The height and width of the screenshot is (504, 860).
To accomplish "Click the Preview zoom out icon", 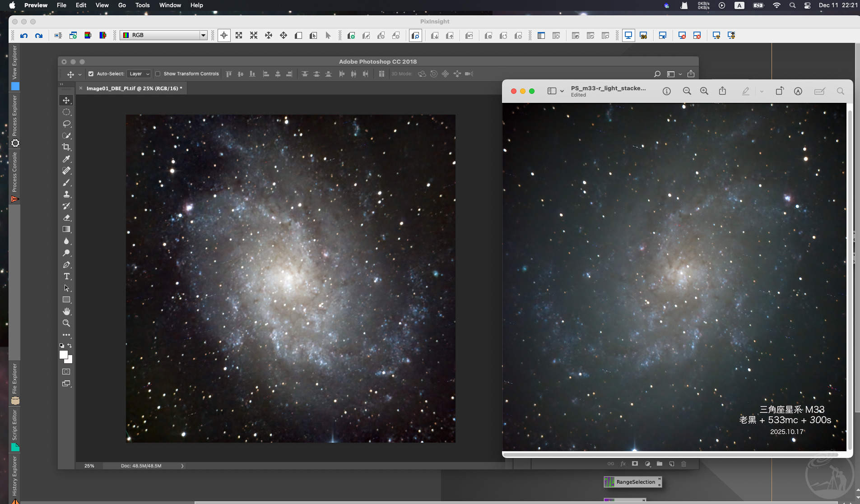I will (x=687, y=91).
